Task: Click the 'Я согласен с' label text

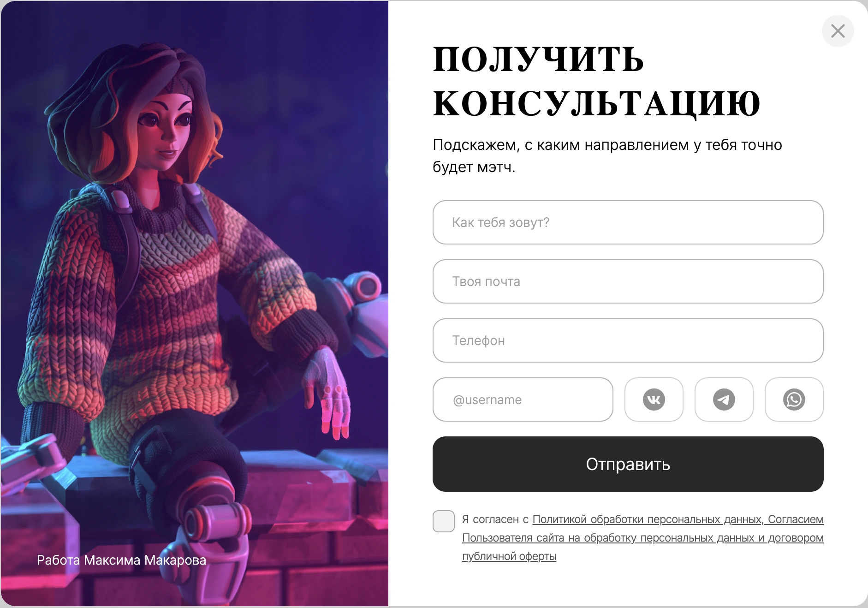Action: (x=495, y=519)
